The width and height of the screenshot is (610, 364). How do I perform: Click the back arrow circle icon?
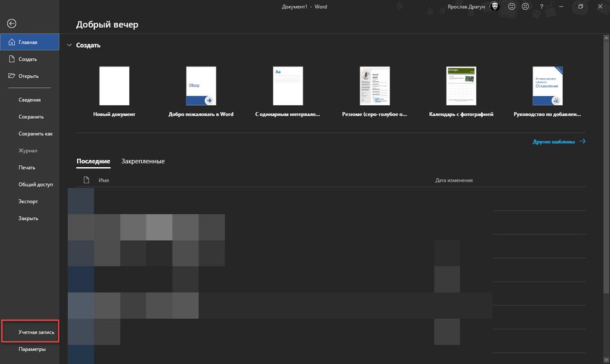[12, 24]
